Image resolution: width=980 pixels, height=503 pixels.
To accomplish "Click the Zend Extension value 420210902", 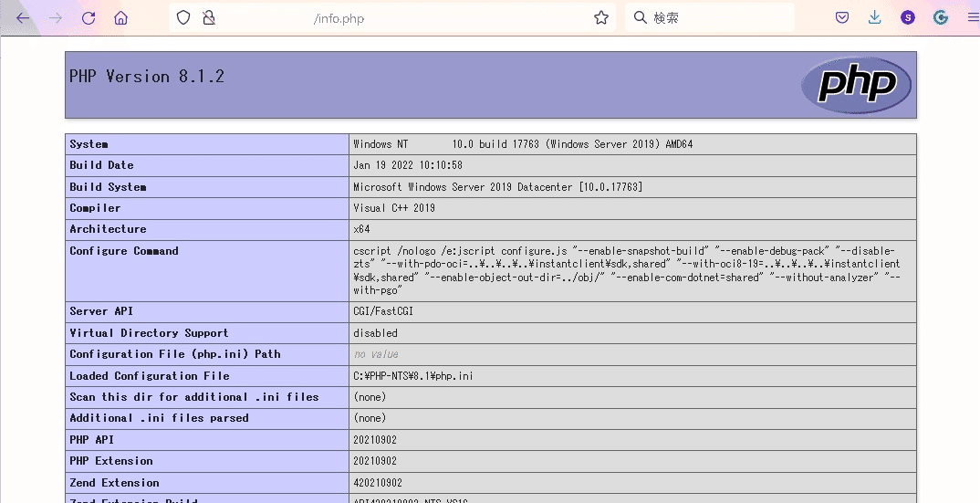I will pos(378,483).
